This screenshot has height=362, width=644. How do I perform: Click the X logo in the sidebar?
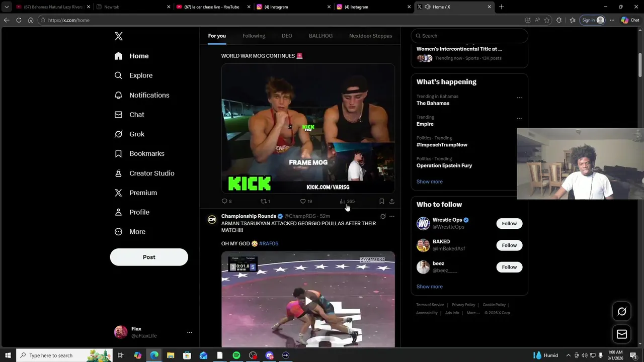pos(119,36)
